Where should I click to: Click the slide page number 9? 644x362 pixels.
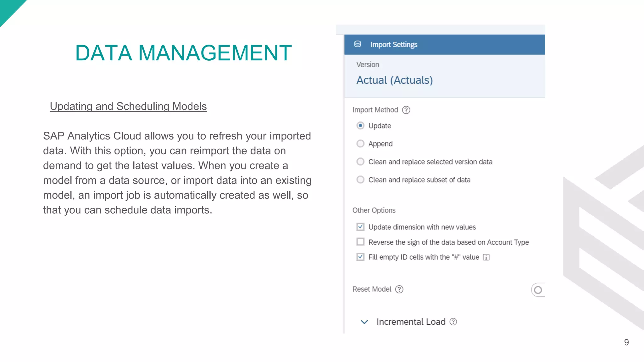(x=626, y=342)
